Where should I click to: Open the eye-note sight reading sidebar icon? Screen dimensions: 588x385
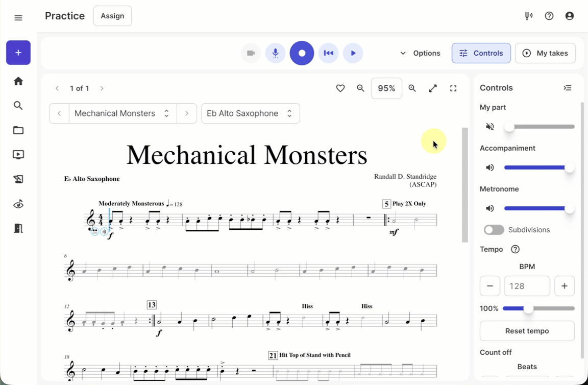pos(18,204)
